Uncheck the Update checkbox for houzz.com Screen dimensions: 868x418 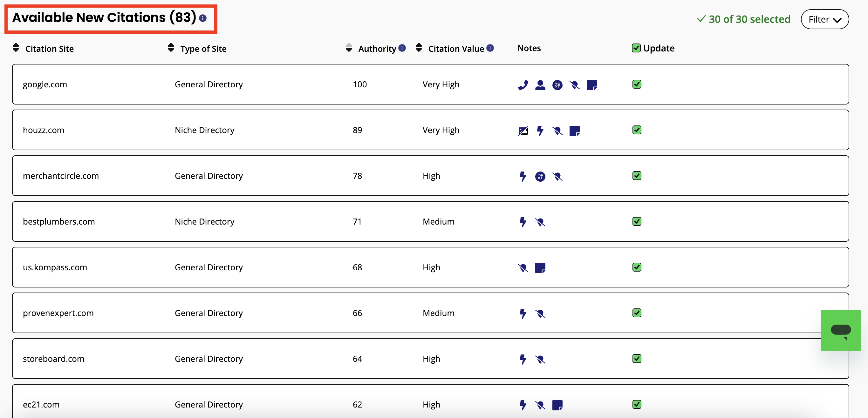coord(637,130)
